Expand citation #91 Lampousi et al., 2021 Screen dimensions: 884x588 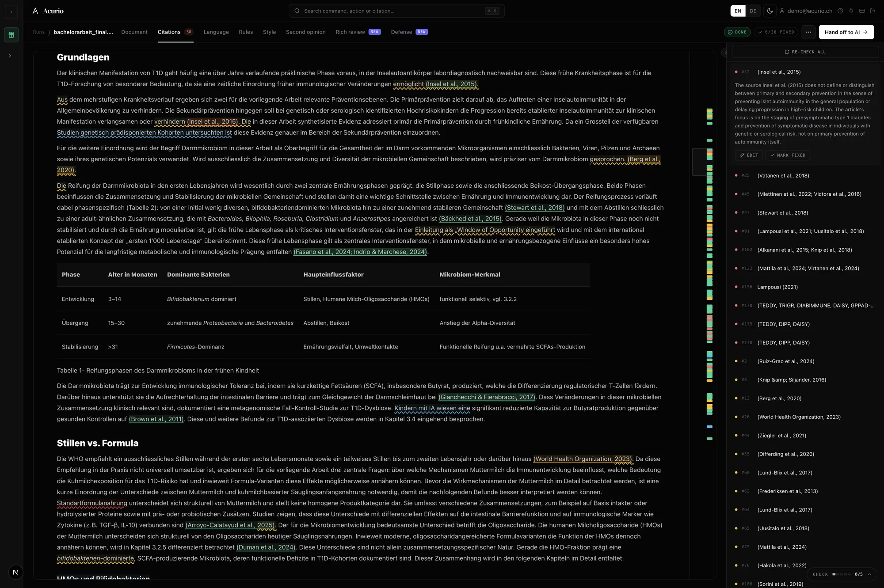tap(804, 231)
